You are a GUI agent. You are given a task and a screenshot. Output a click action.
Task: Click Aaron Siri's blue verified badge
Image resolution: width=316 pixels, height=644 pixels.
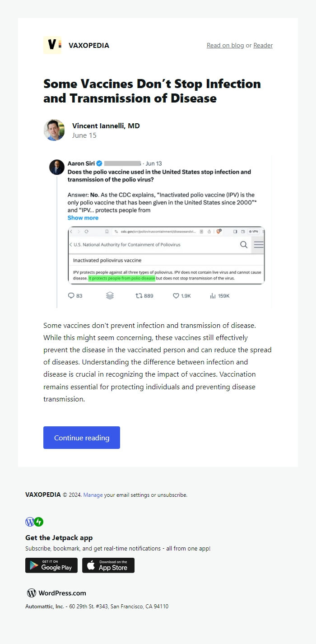pos(99,163)
